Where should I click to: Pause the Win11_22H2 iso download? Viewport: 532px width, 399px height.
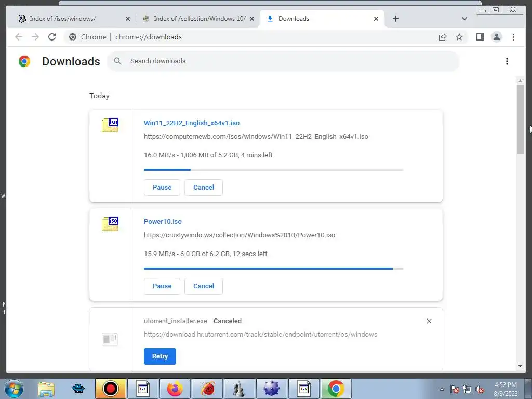162,187
